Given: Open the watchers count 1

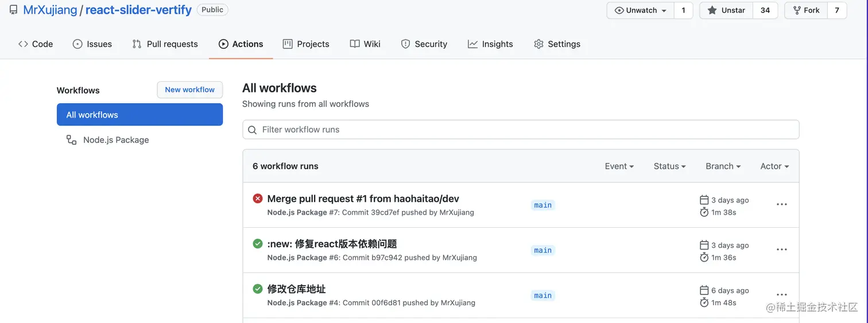Looking at the screenshot, I should [683, 10].
